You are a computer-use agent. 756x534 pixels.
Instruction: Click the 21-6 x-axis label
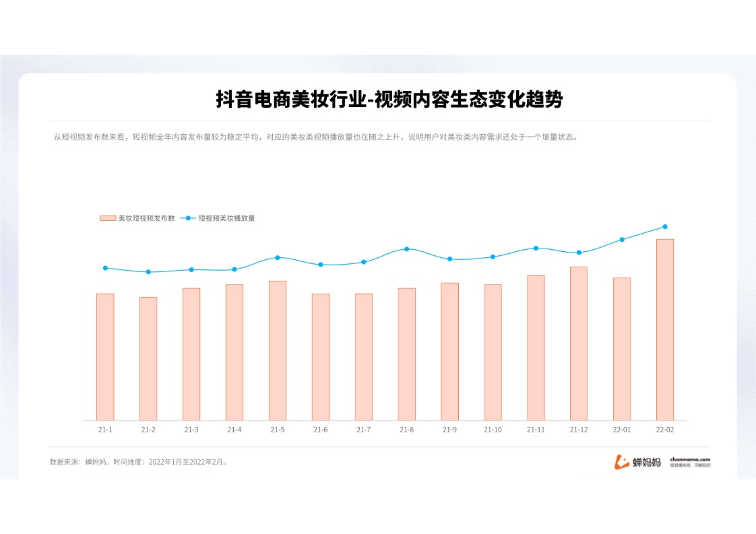click(x=321, y=430)
